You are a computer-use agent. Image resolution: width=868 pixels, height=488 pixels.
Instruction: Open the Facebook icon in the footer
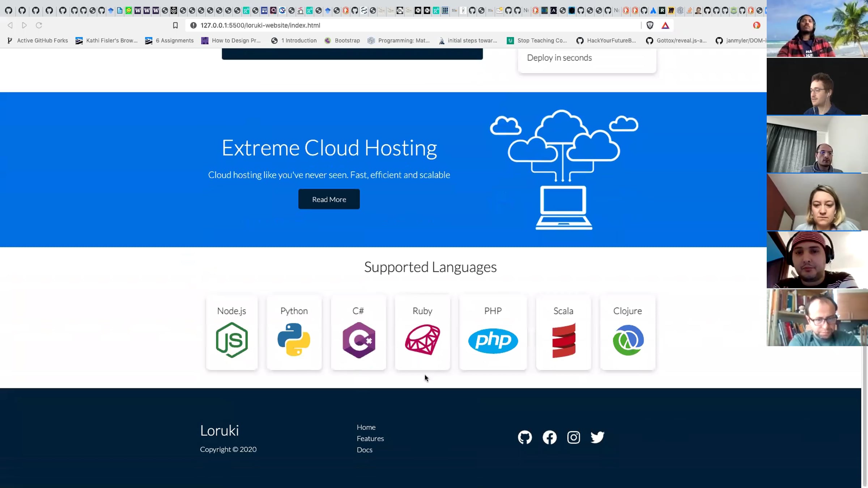pos(549,437)
